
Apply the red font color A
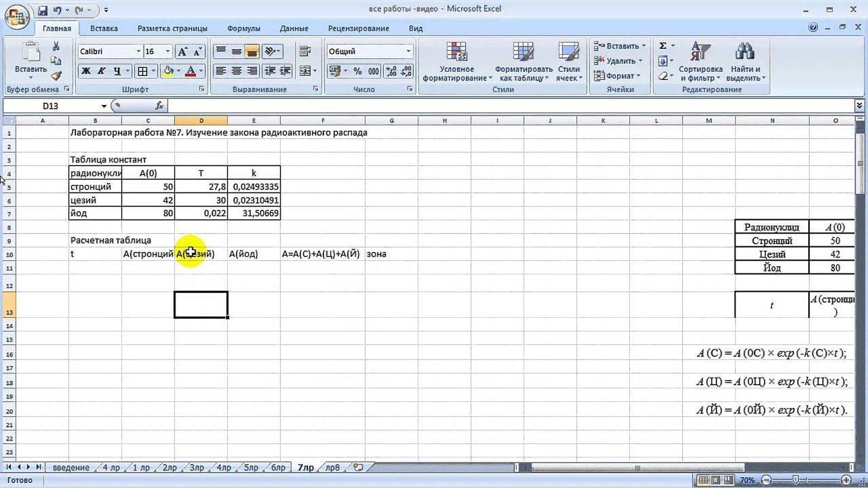pyautogui.click(x=191, y=71)
